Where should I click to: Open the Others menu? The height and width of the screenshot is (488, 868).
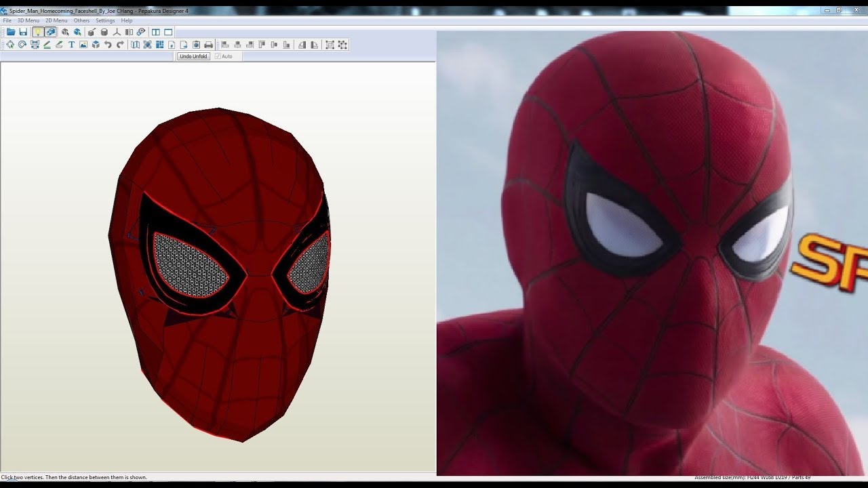click(82, 20)
